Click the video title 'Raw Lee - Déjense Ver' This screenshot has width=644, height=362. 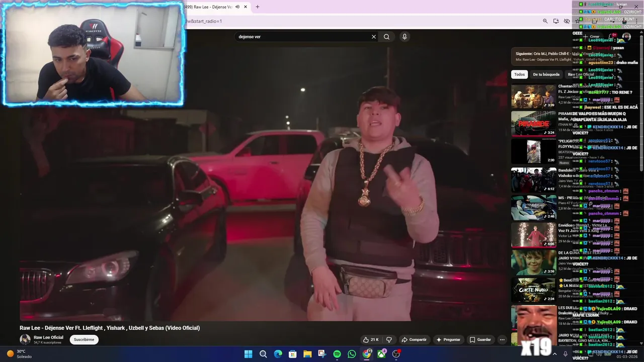[x=110, y=328]
